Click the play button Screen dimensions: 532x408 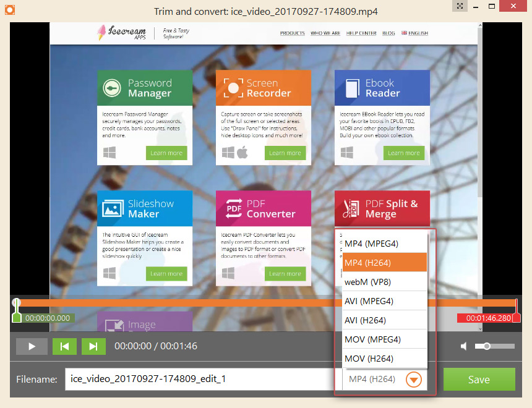pos(32,346)
